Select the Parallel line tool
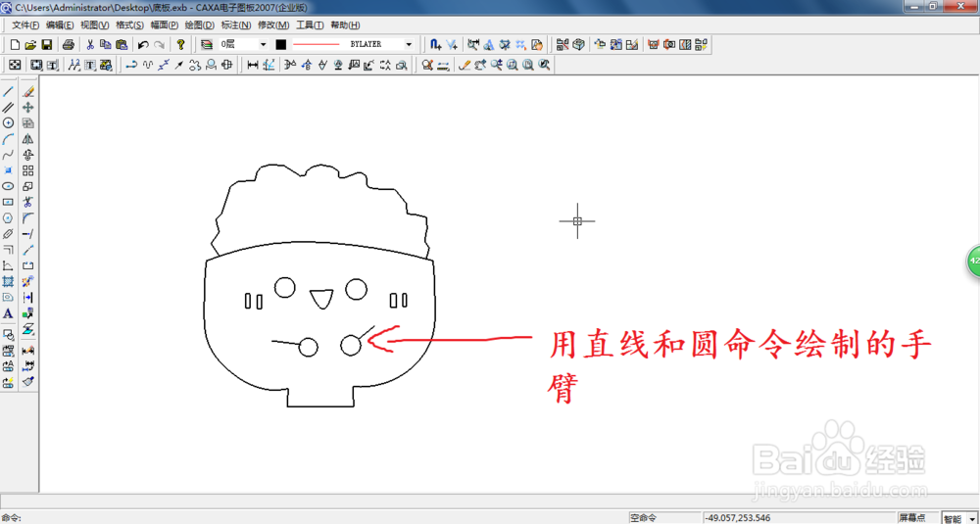This screenshot has width=980, height=524. (9, 108)
